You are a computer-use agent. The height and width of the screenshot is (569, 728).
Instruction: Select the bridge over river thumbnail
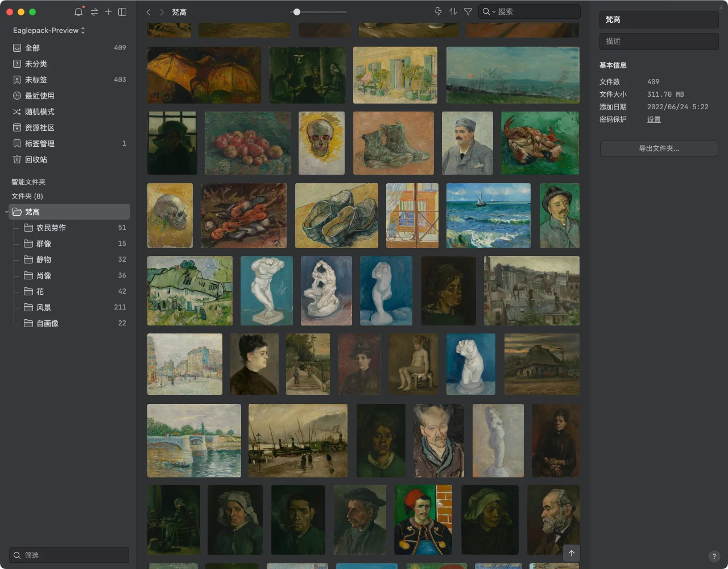click(x=194, y=440)
